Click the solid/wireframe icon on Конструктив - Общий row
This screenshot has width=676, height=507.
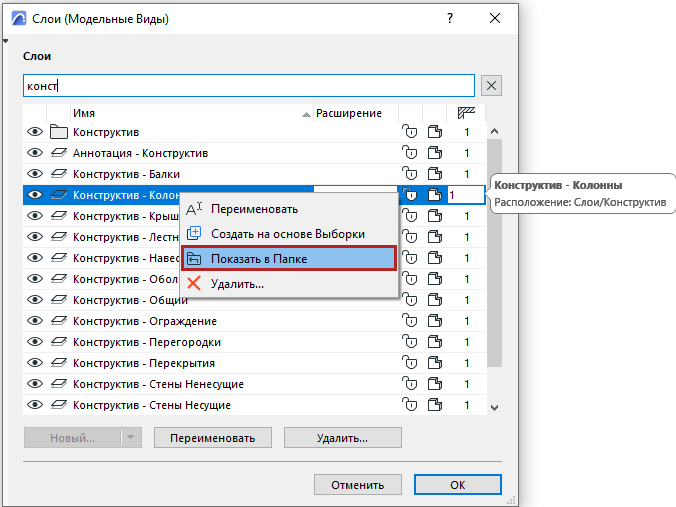coord(434,300)
